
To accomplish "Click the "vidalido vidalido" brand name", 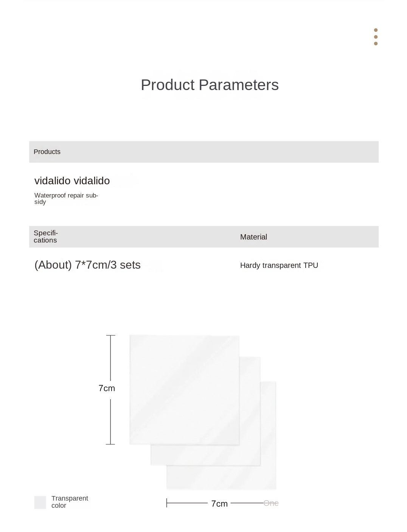I will (72, 181).
